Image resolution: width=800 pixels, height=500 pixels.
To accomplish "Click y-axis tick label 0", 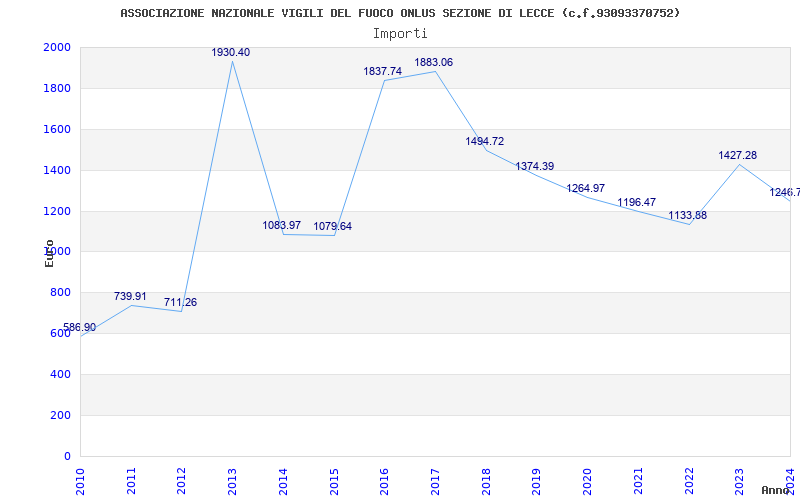I will (x=67, y=456).
